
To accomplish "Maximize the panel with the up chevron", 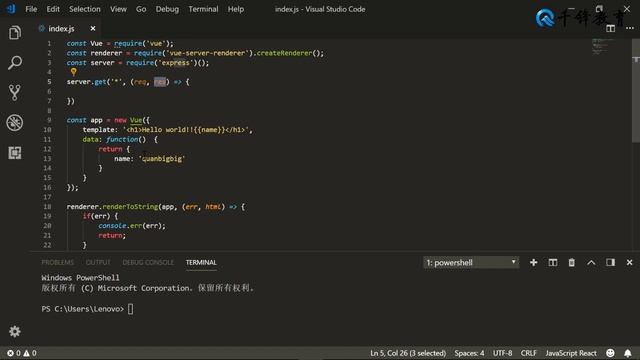I will pos(591,262).
